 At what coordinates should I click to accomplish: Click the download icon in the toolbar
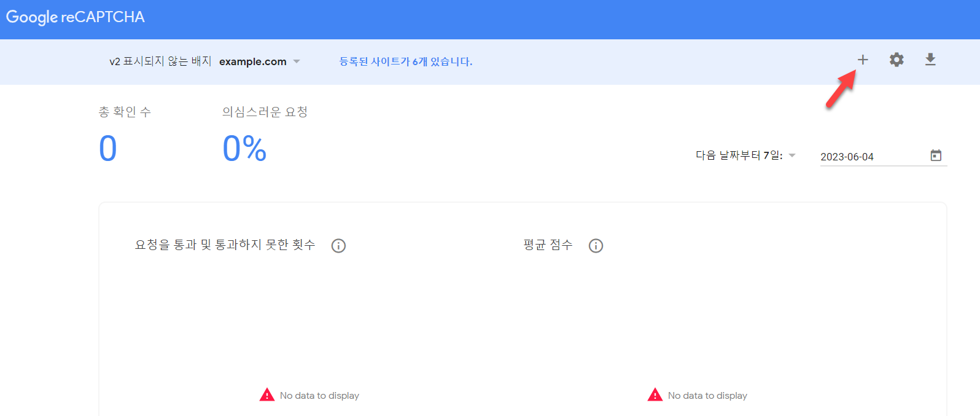[930, 60]
